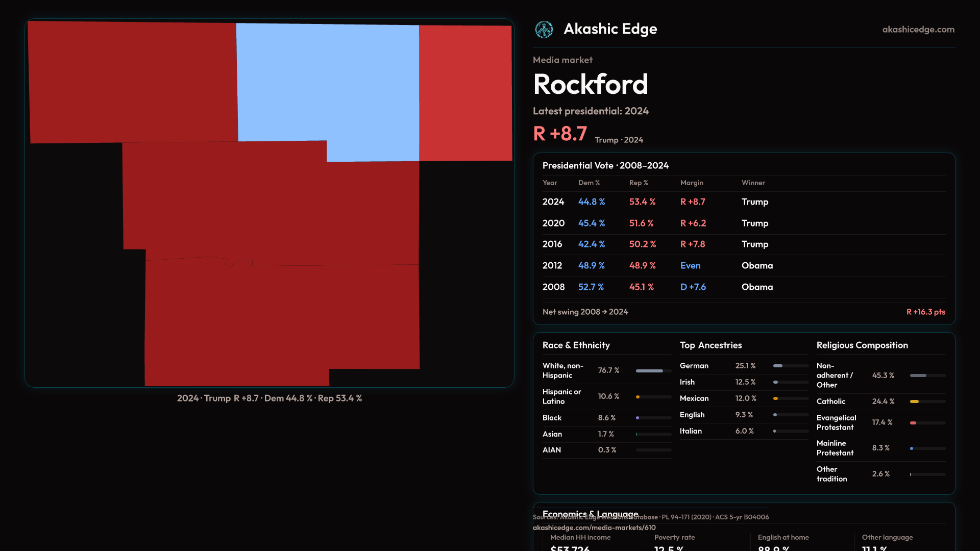Click the light blue county on map
Viewport: 980px width, 551px height.
[x=327, y=82]
